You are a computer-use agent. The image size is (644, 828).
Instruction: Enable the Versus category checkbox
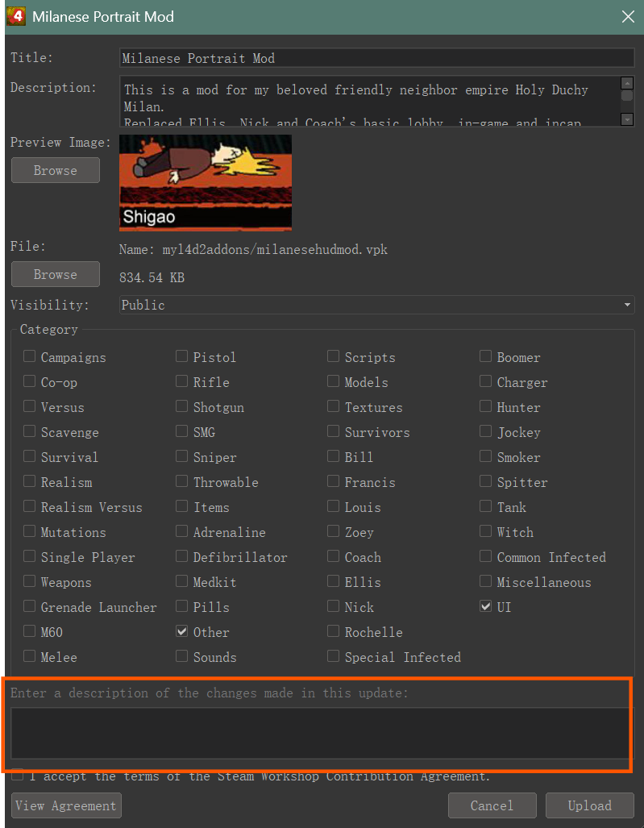[30, 406]
